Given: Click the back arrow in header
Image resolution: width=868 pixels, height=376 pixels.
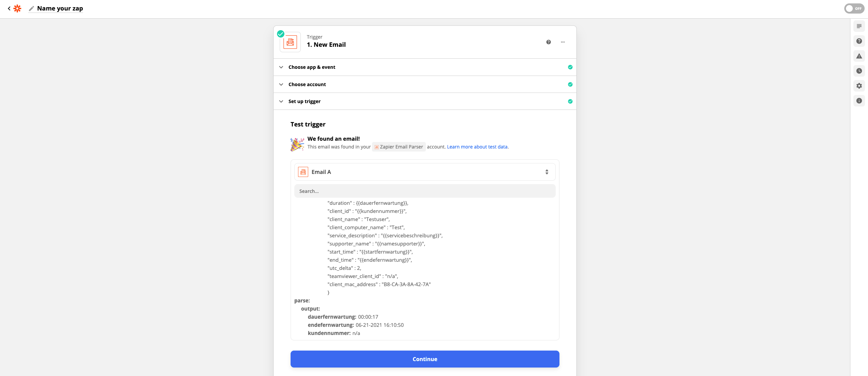Looking at the screenshot, I should coord(9,8).
